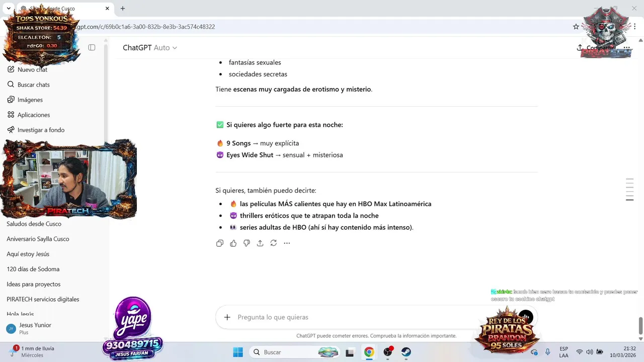Toggle the sidebar panel icon
The height and width of the screenshot is (362, 644).
(x=92, y=48)
